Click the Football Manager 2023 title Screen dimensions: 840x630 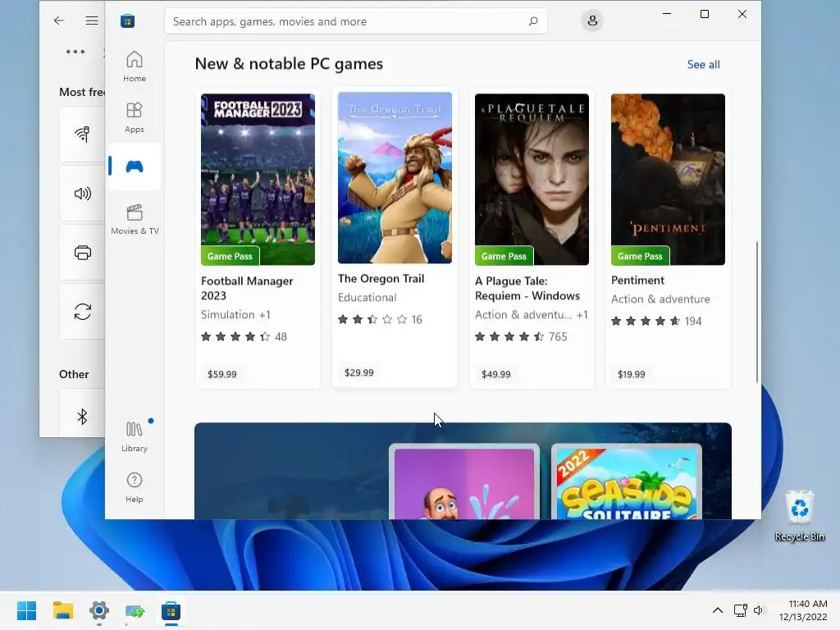tap(247, 288)
